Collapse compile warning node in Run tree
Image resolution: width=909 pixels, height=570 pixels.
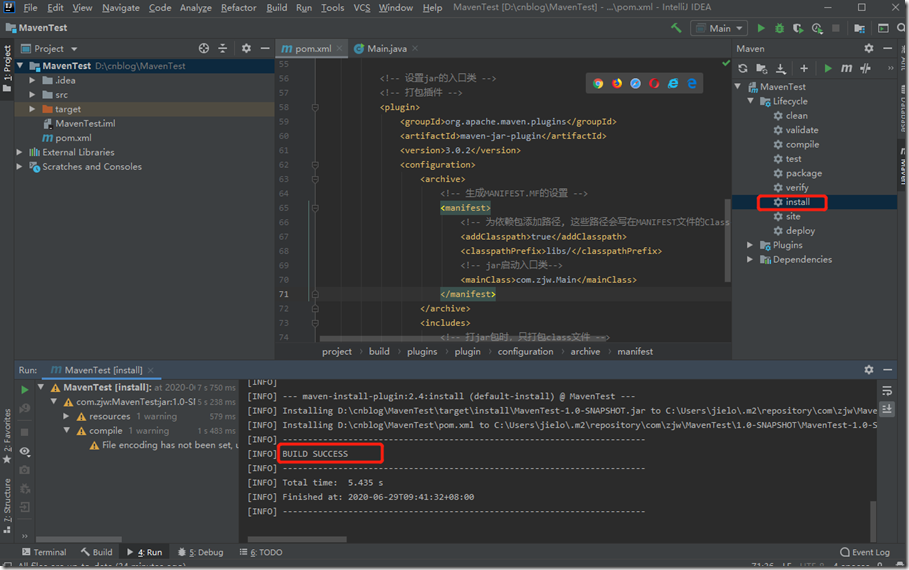click(x=66, y=430)
